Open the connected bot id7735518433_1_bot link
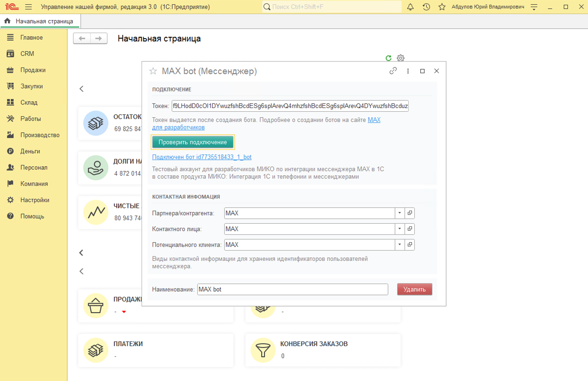The width and height of the screenshot is (588, 381). click(x=202, y=157)
